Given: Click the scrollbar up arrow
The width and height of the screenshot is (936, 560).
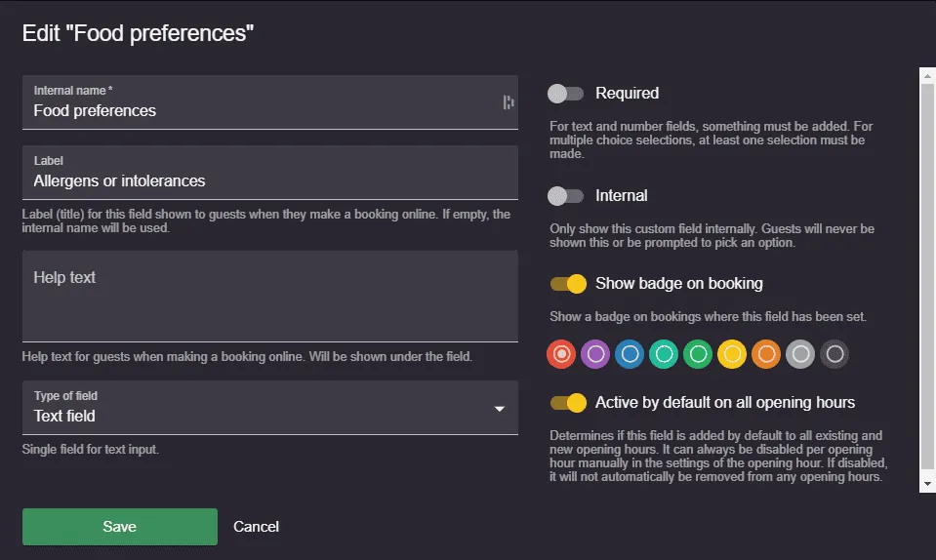Looking at the screenshot, I should [x=927, y=76].
